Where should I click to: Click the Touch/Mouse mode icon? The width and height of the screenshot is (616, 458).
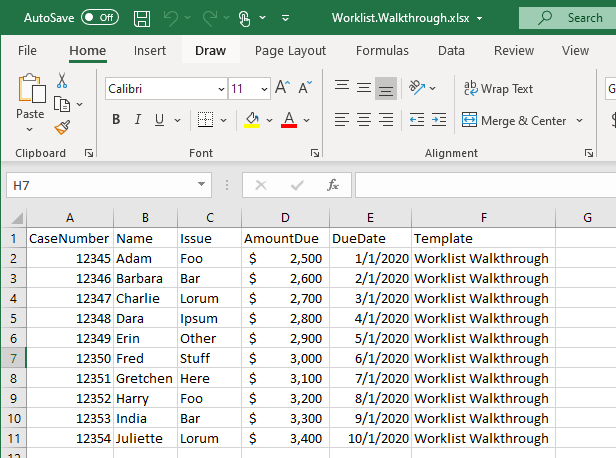click(x=244, y=18)
